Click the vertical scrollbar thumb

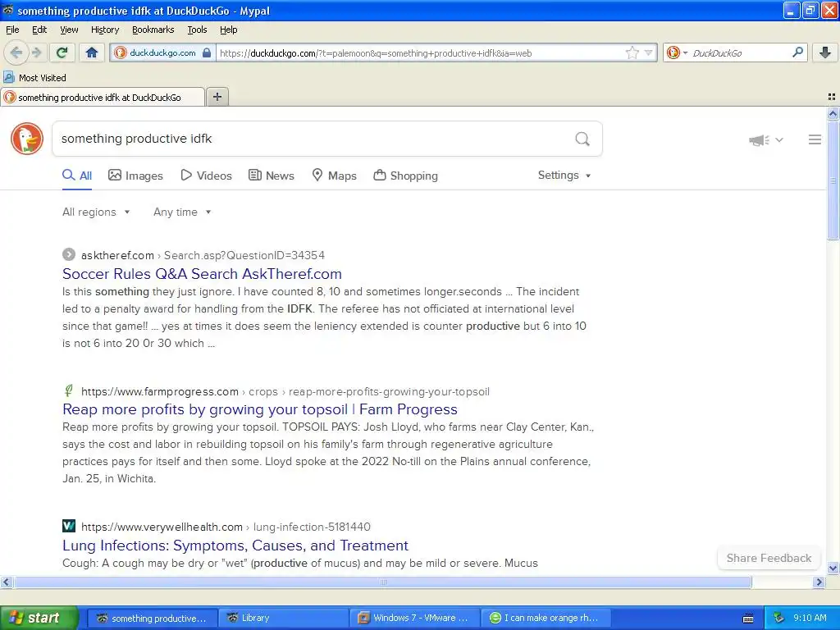point(833,180)
